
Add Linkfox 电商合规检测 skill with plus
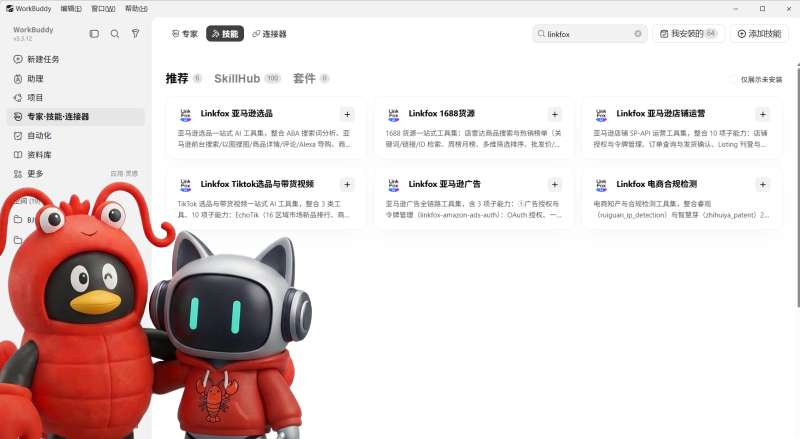(763, 185)
